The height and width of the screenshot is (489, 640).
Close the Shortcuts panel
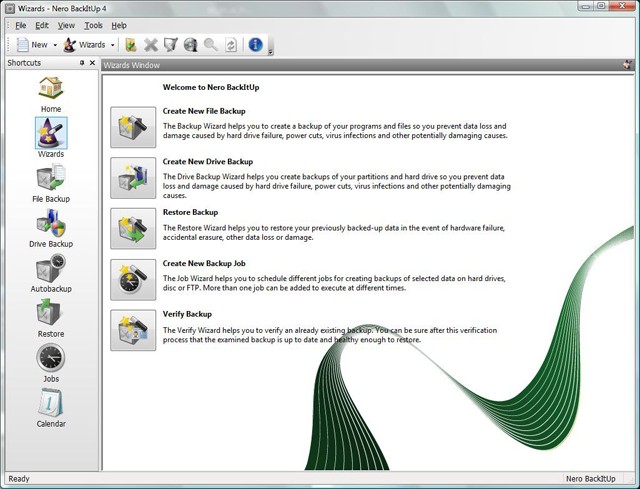(93, 63)
